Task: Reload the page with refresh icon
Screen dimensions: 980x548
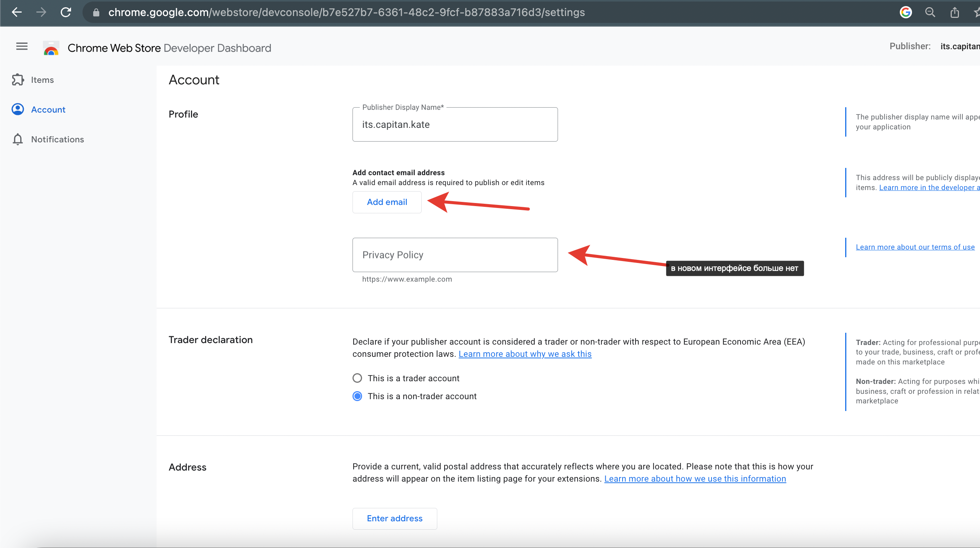Action: 66,12
